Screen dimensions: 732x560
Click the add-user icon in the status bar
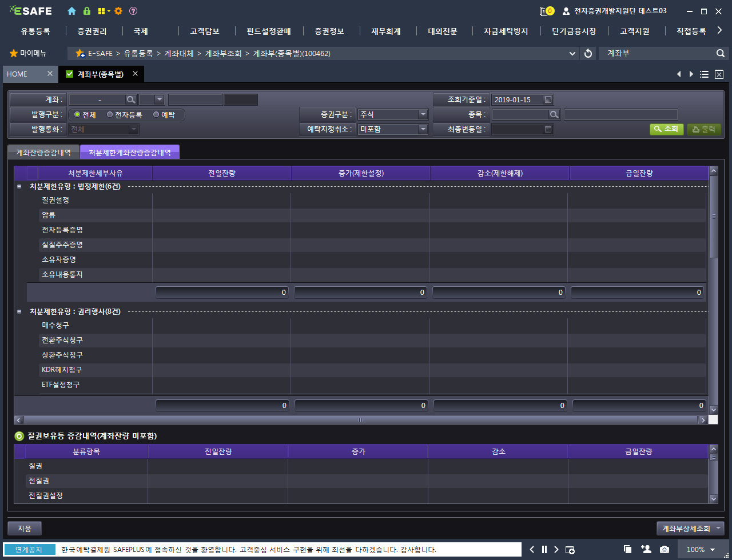[646, 549]
